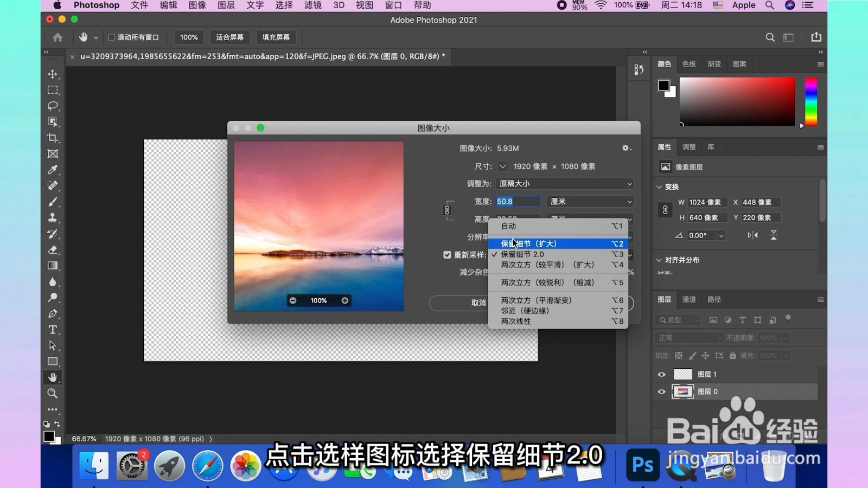868x488 pixels.
Task: Open the 宽度 units dropdown showing 厘米
Action: (590, 201)
